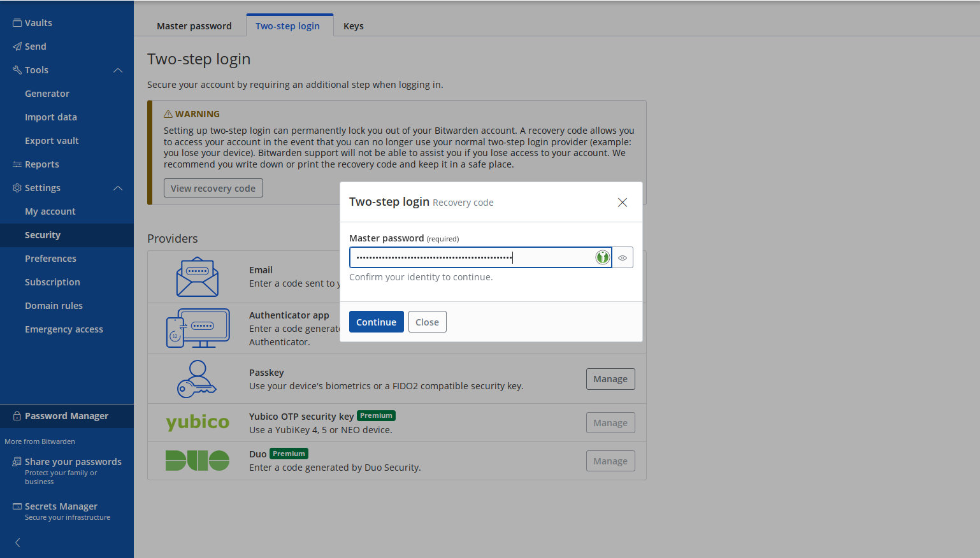The image size is (980, 558).
Task: Click the password manager autofill icon in field
Action: (x=602, y=257)
